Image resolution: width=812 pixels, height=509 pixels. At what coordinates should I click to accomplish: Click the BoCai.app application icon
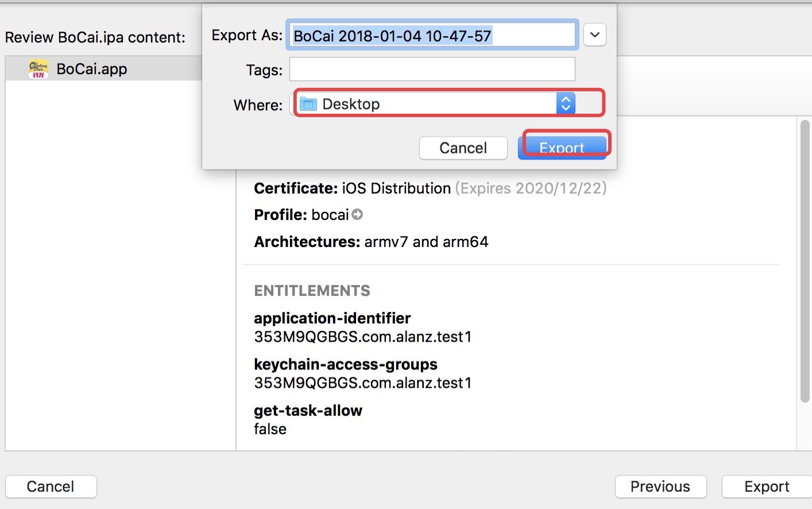(38, 69)
